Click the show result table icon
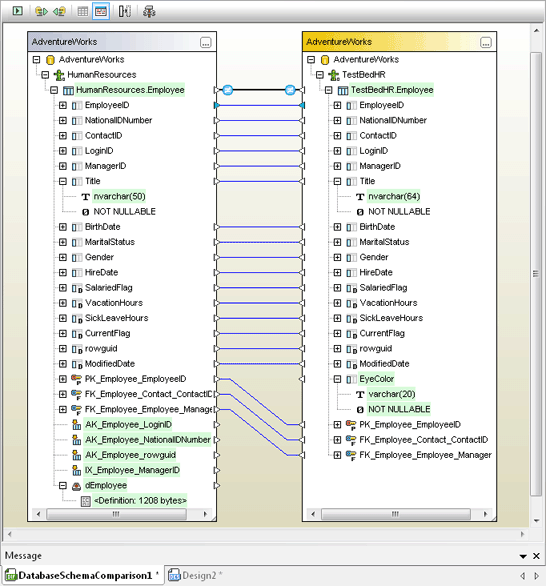 (x=83, y=11)
